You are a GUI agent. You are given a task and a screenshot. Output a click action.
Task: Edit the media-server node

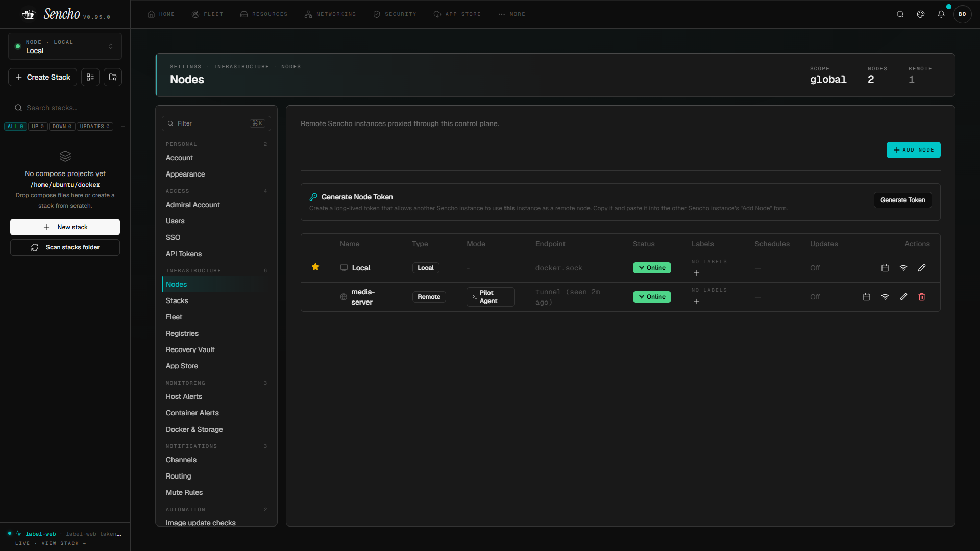coord(903,297)
